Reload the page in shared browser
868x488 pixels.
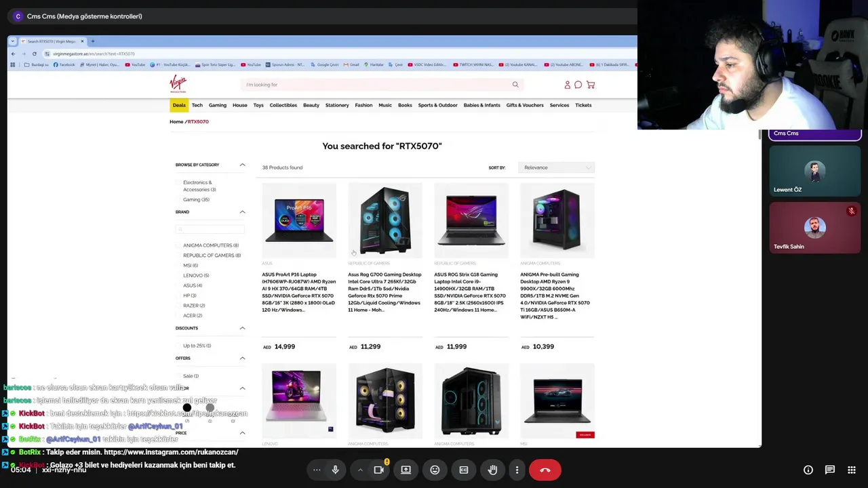(x=34, y=54)
